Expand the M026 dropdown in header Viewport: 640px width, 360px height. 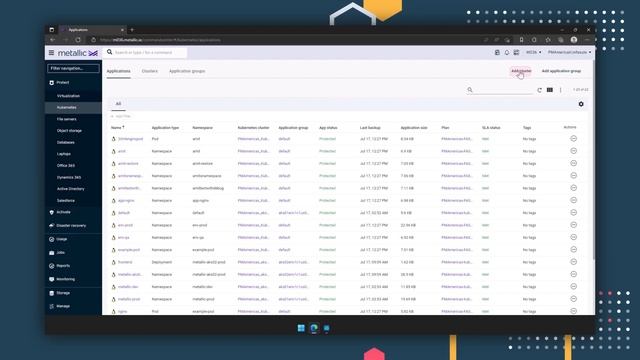click(x=533, y=53)
